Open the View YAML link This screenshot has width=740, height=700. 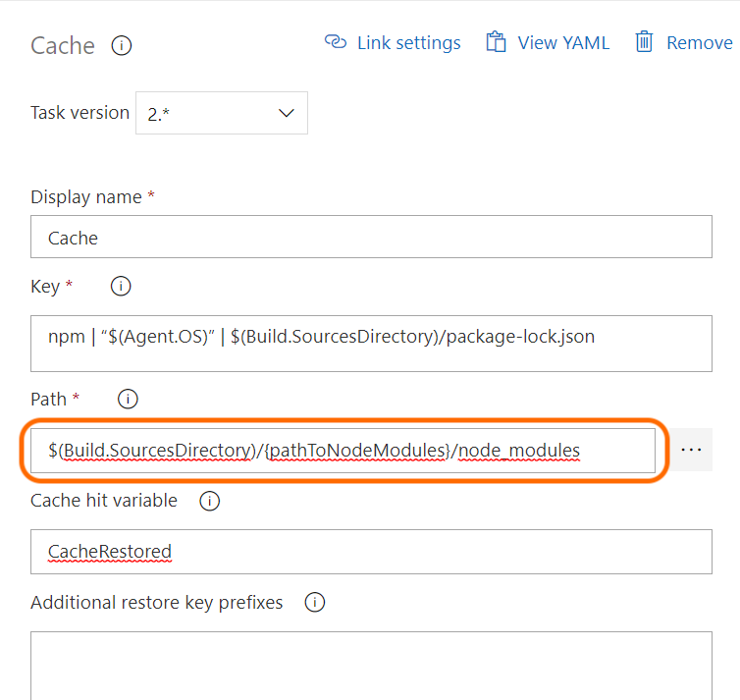tap(563, 43)
